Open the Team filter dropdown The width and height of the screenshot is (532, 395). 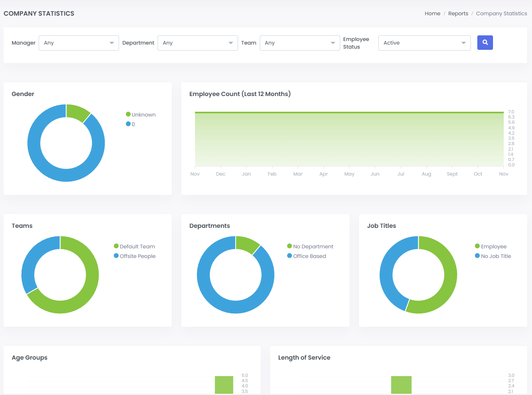(300, 43)
